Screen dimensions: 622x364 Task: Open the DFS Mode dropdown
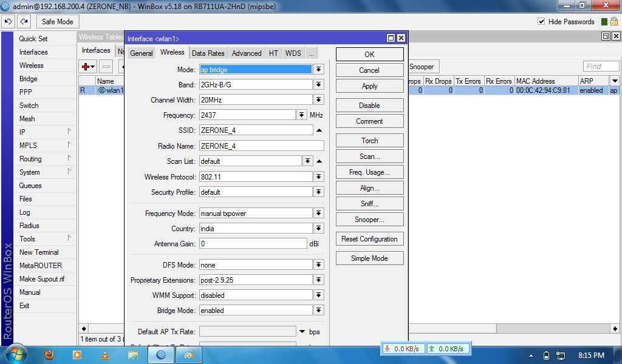[x=318, y=265]
